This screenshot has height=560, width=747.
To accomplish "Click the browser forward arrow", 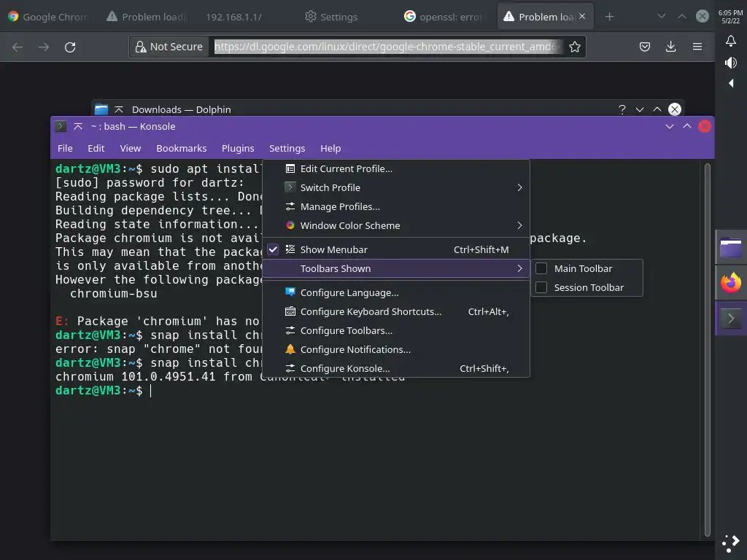I will 44,47.
